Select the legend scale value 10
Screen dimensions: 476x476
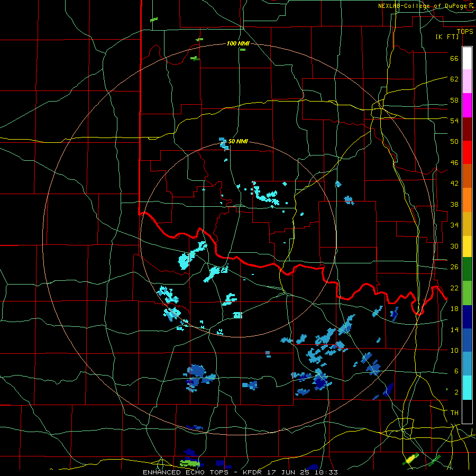(454, 350)
